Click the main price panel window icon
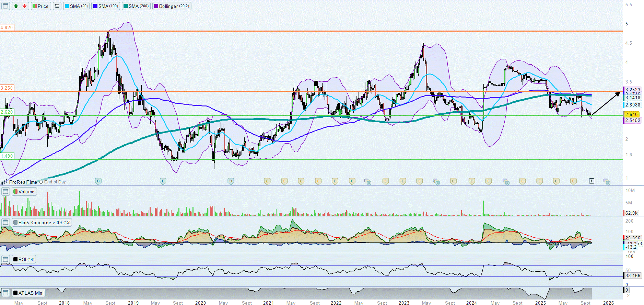This screenshot has width=644, height=305. pyautogui.click(x=5, y=6)
